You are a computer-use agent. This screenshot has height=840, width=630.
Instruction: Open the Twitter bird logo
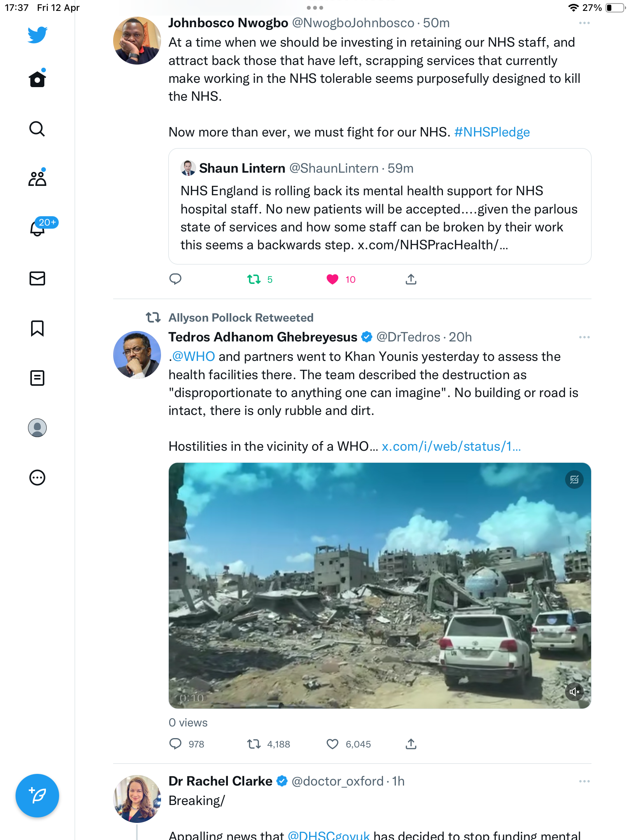[37, 35]
